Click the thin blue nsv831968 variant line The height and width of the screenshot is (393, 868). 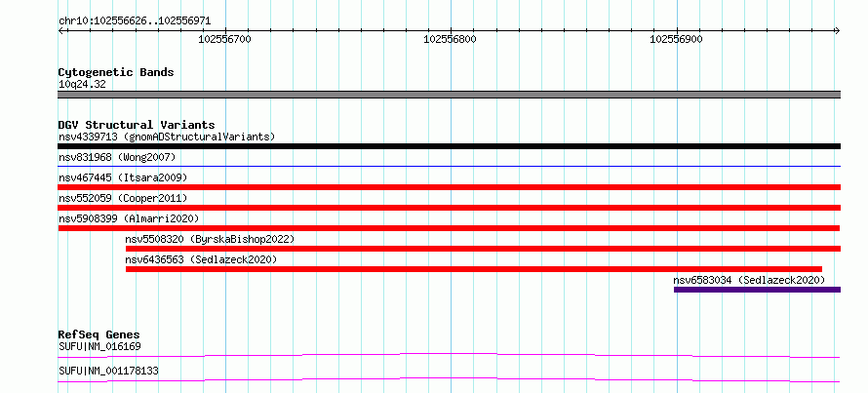pos(449,166)
